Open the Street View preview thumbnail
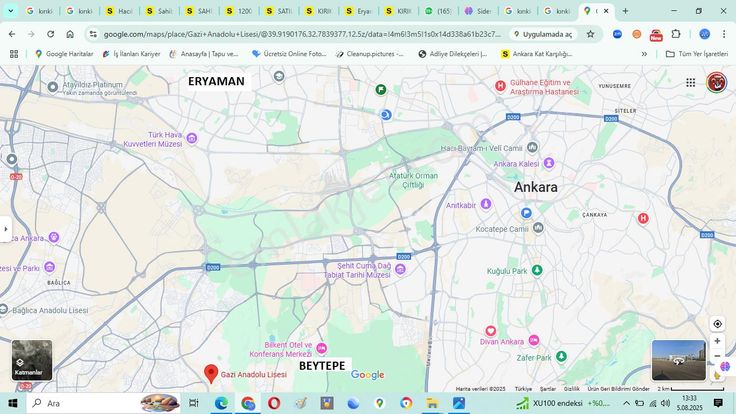Image resolution: width=736 pixels, height=414 pixels. point(678,360)
